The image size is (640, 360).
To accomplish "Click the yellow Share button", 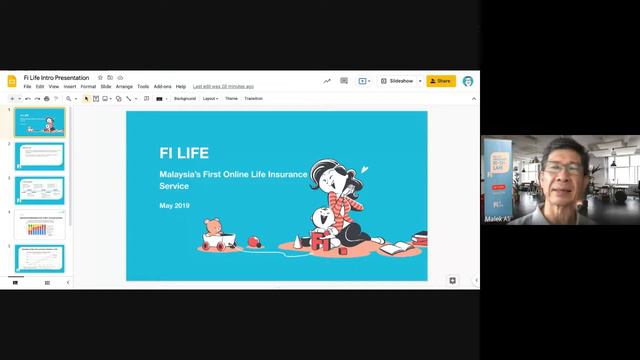I will click(441, 81).
